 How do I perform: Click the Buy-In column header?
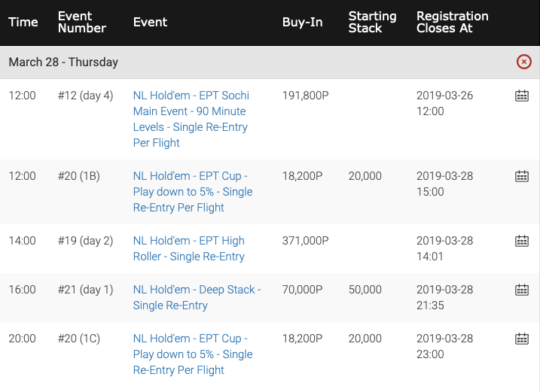tap(302, 22)
